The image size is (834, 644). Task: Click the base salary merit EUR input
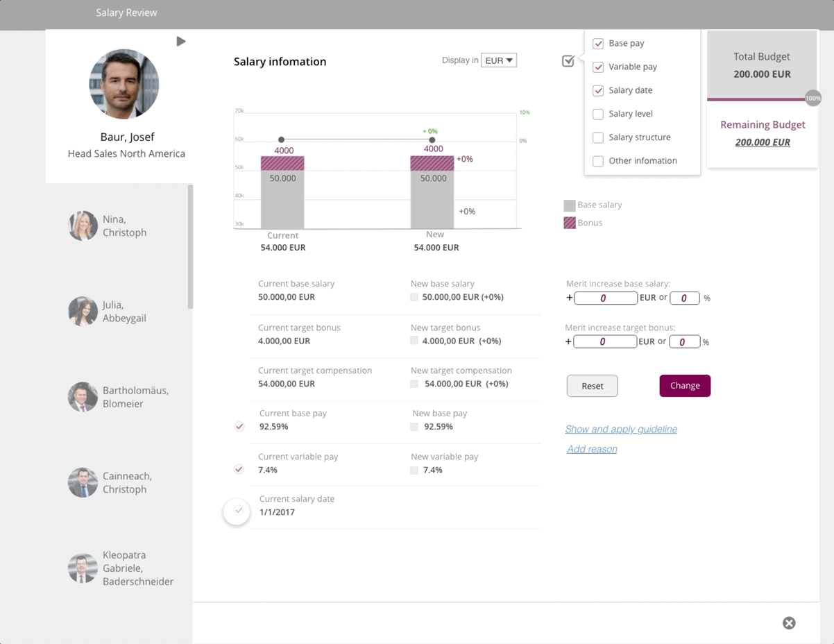(606, 298)
